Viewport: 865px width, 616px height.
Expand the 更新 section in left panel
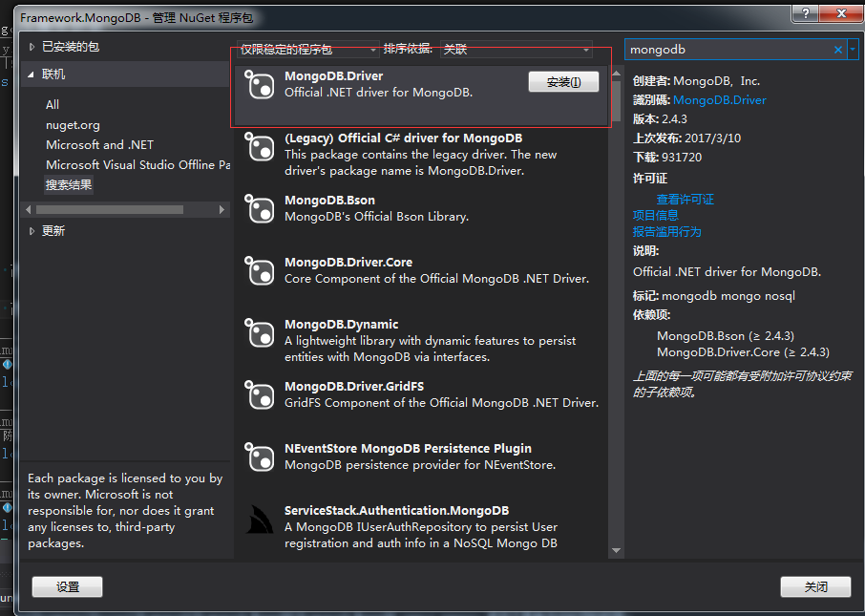click(x=32, y=231)
